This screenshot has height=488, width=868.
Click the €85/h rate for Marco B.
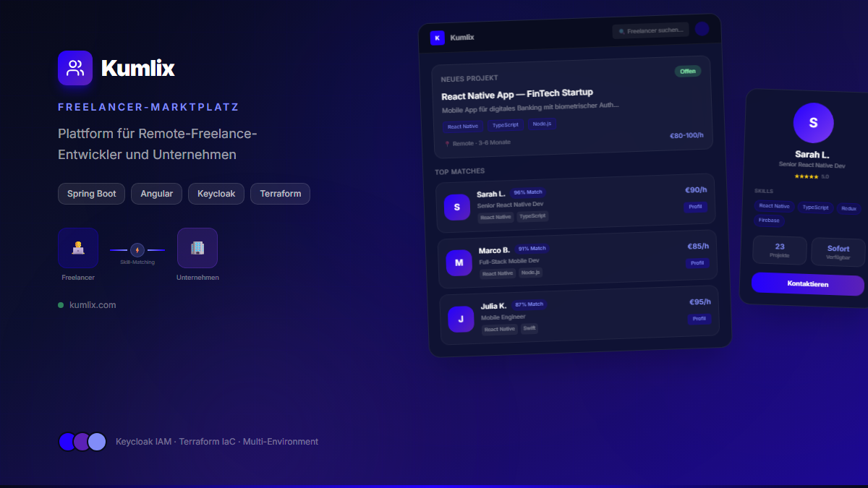pyautogui.click(x=698, y=246)
